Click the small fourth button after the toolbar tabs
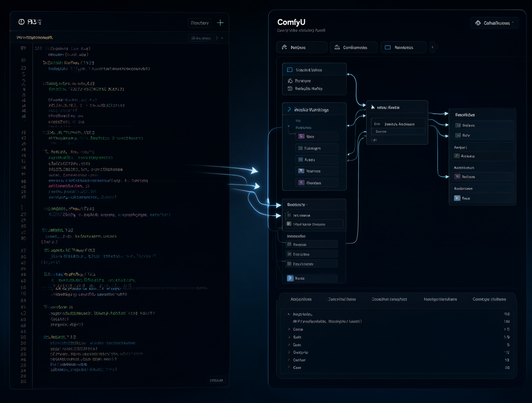The width and height of the screenshot is (532, 403). (x=433, y=48)
